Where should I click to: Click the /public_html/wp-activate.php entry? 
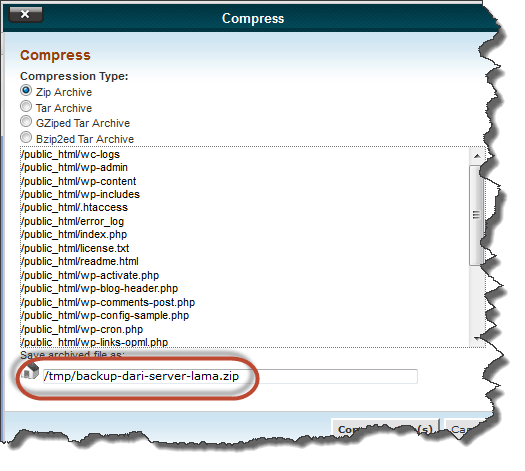[x=90, y=276]
